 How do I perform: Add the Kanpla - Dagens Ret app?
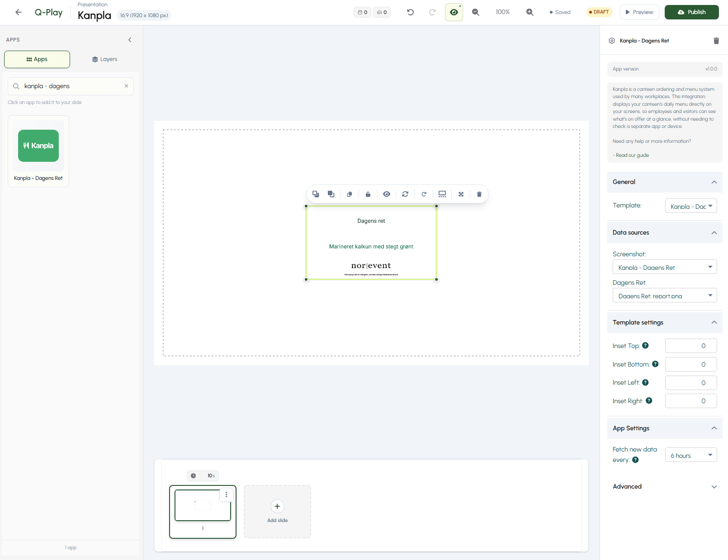(38, 151)
